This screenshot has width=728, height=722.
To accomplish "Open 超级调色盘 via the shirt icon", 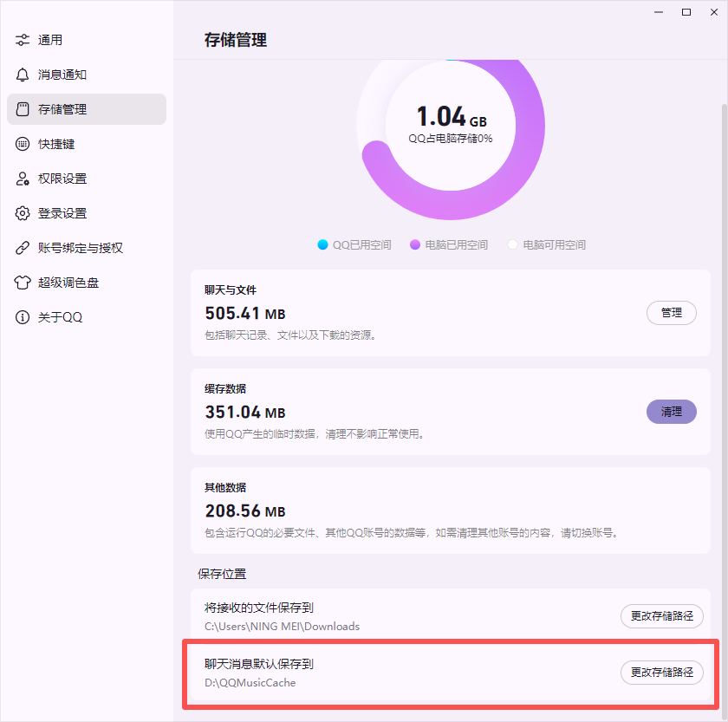I will 23,283.
